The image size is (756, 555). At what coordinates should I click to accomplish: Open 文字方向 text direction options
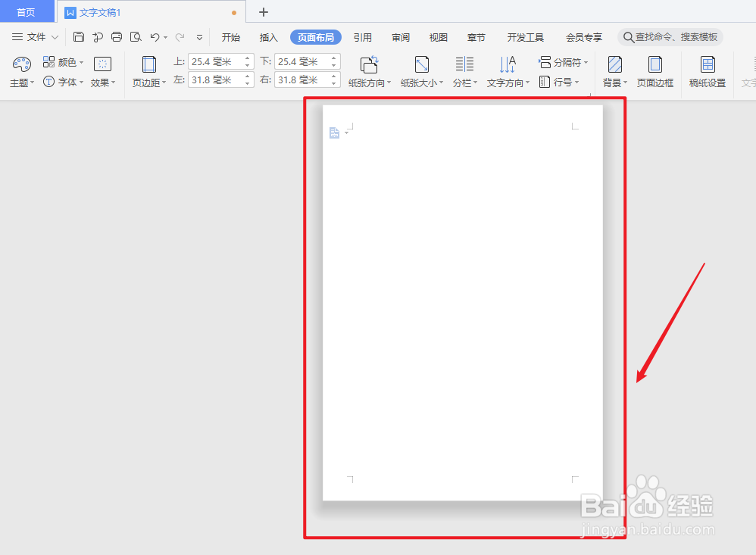[508, 72]
